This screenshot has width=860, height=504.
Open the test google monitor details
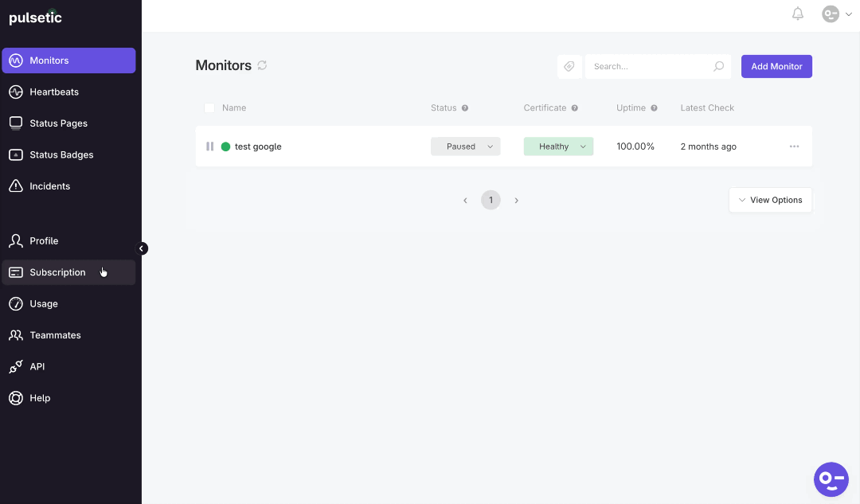pyautogui.click(x=260, y=146)
